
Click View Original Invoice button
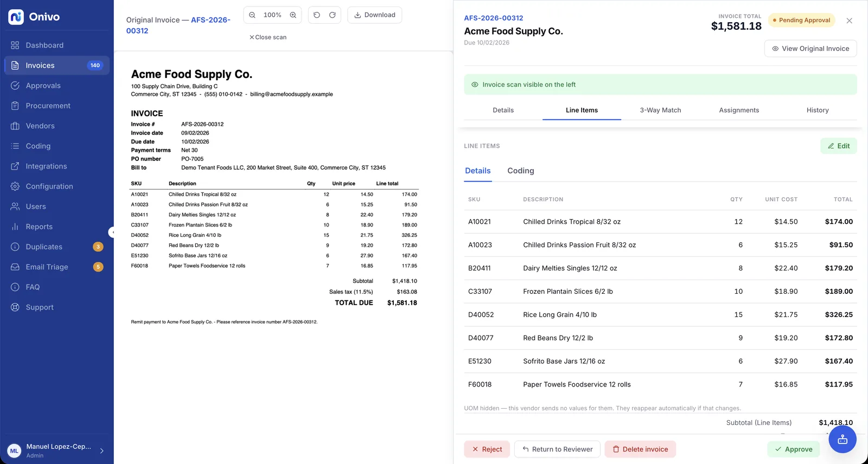tap(810, 48)
